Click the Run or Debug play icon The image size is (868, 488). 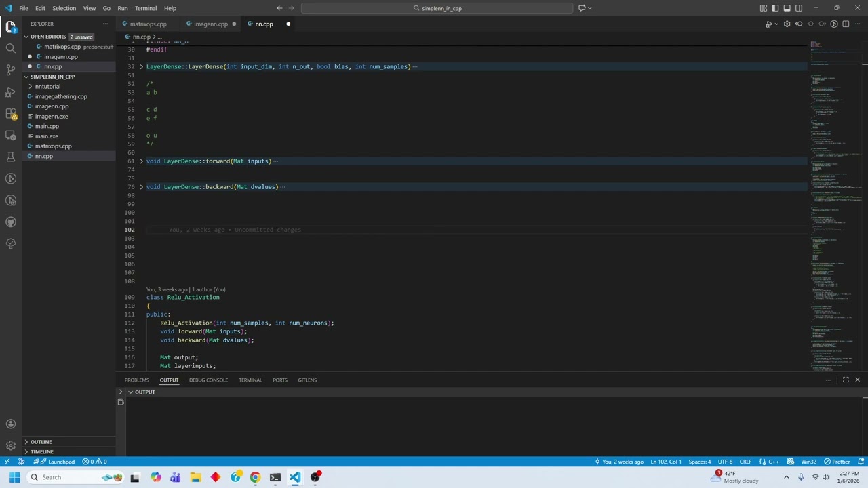pos(768,24)
